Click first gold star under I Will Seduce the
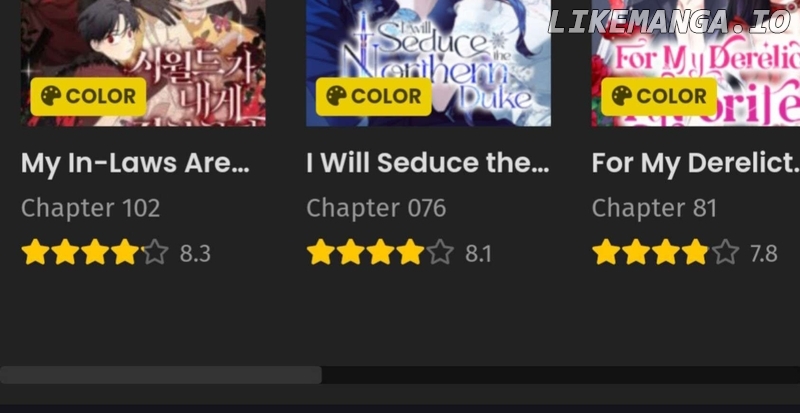 [320, 253]
